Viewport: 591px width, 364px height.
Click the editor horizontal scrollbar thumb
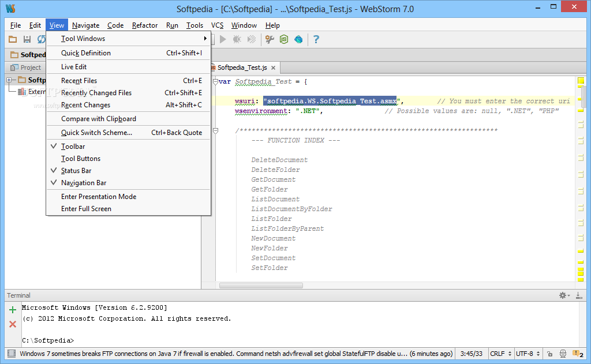click(261, 286)
